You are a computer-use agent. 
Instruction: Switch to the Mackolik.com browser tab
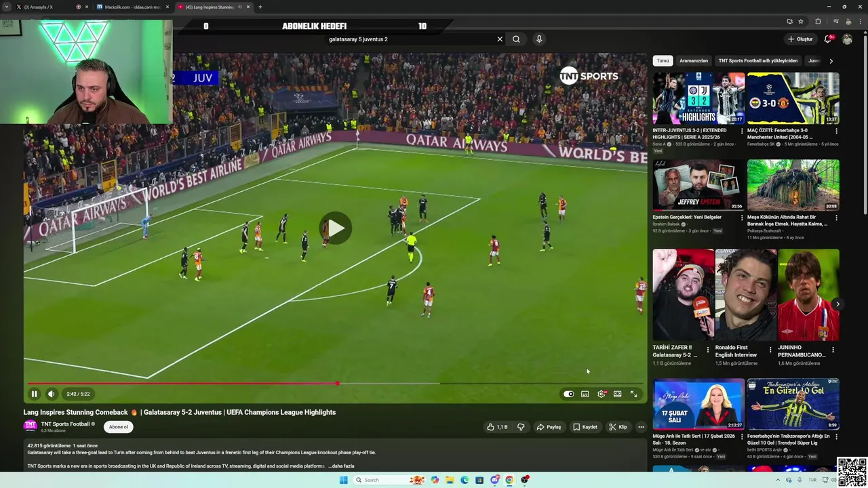coord(133,7)
